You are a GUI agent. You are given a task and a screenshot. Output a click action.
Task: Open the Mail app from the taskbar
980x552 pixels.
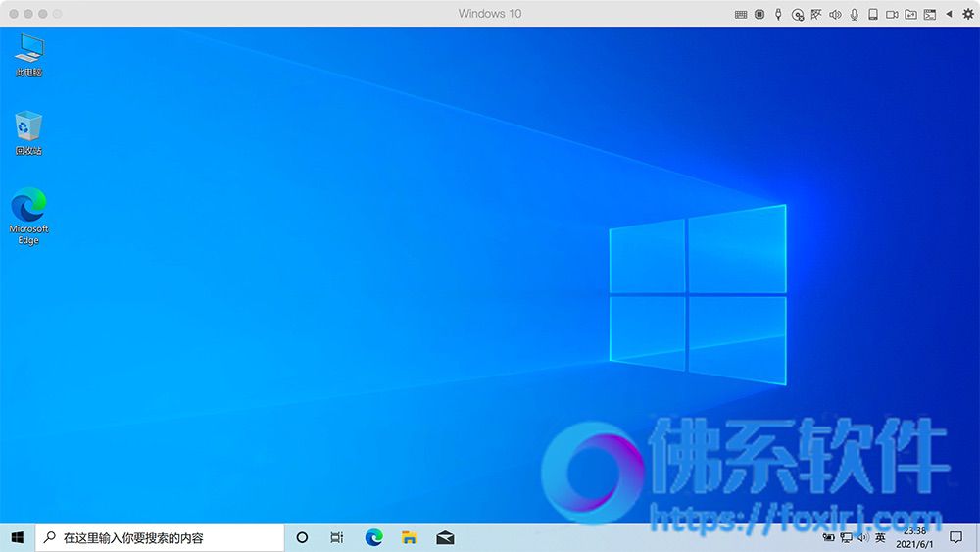coord(445,537)
